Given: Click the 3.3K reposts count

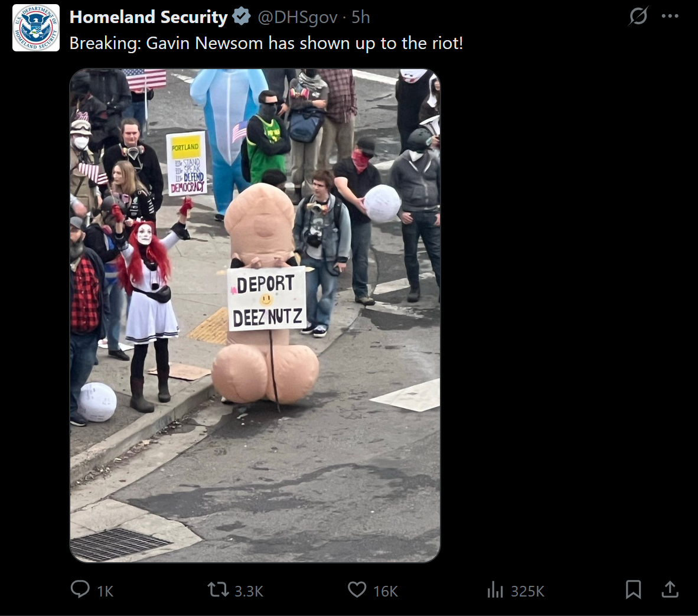Looking at the screenshot, I should 249,591.
